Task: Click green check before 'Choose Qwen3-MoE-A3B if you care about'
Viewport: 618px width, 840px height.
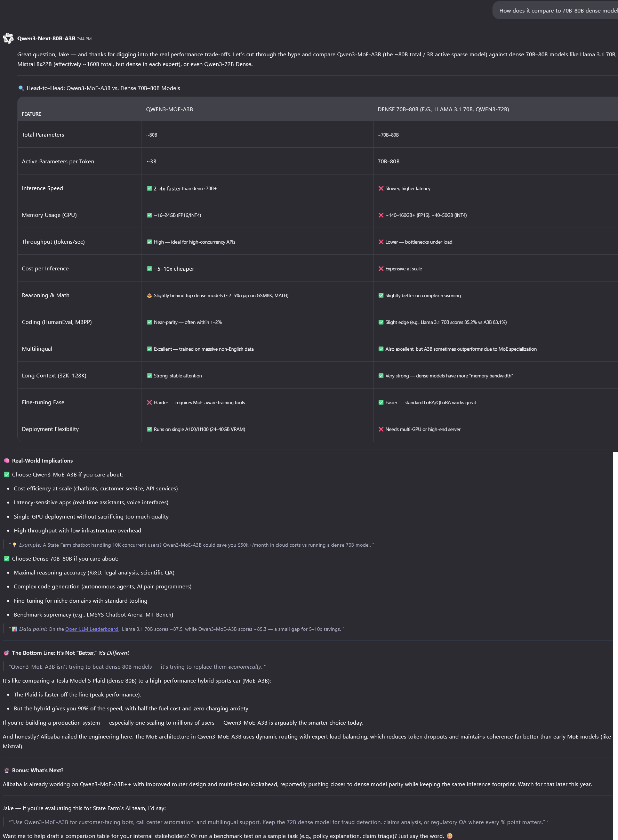Action: pyautogui.click(x=6, y=474)
